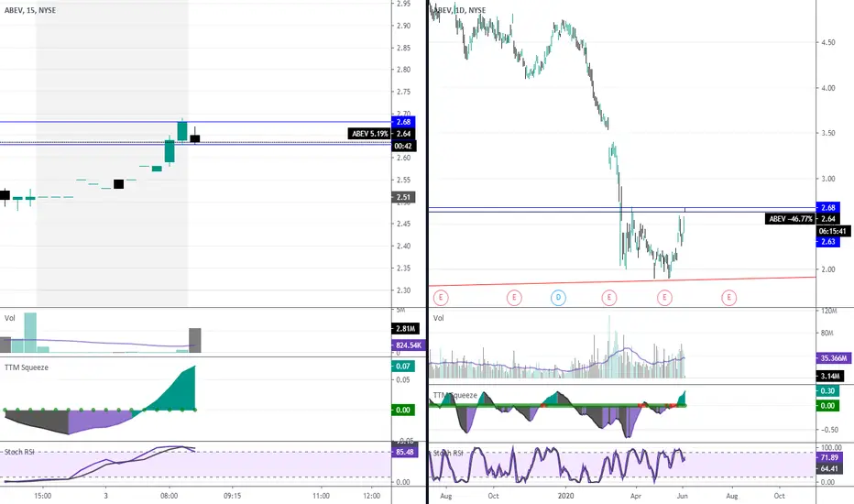Screen dimensions: 854x504
Task: Select the ABEV 5.19% price label
Action: coord(369,134)
